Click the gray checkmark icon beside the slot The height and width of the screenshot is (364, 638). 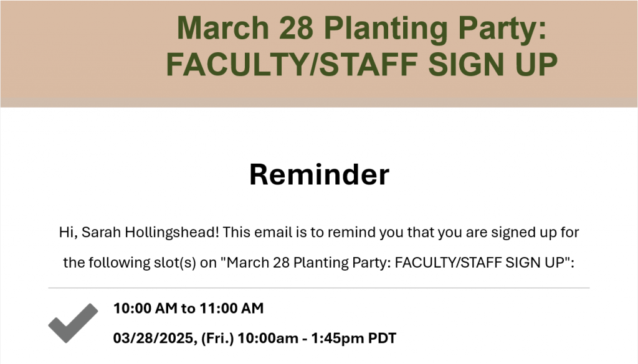pos(74,323)
